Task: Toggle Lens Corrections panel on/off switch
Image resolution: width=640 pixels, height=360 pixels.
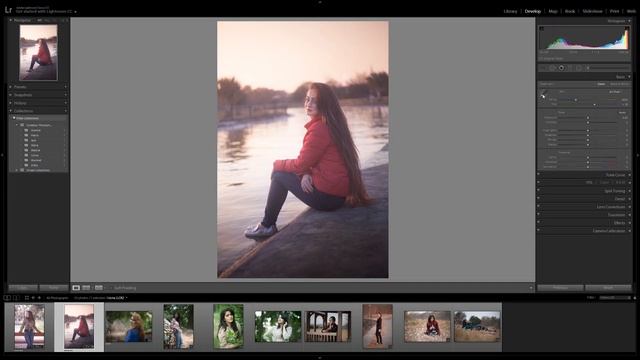Action: [538, 206]
